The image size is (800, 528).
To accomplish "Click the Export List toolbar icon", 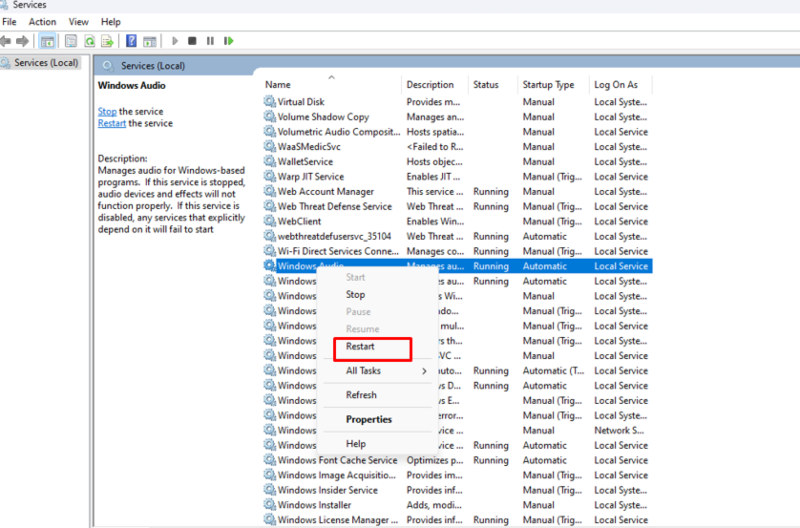I will click(107, 41).
